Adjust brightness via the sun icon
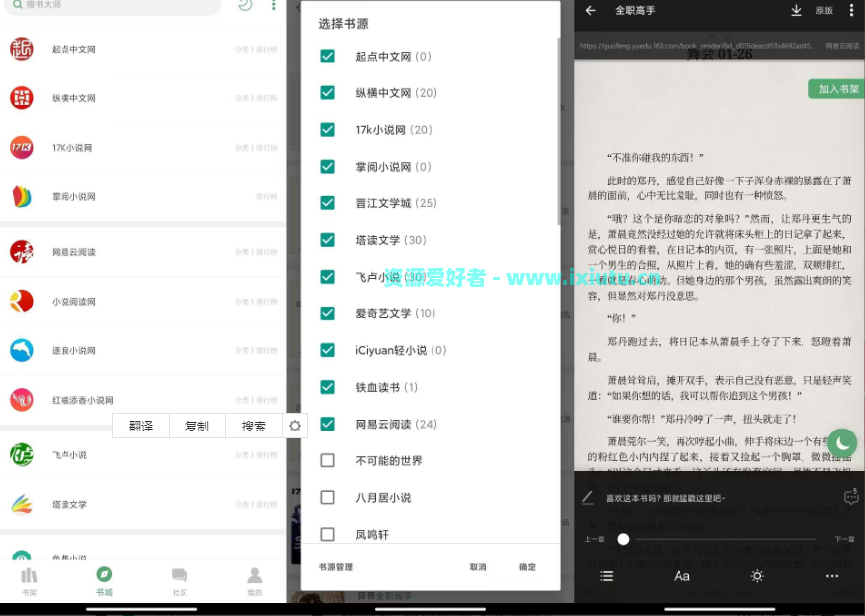The image size is (865, 616). pos(757,576)
